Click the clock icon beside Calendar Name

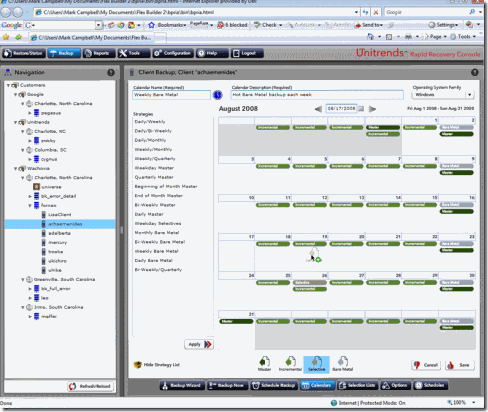click(x=217, y=95)
